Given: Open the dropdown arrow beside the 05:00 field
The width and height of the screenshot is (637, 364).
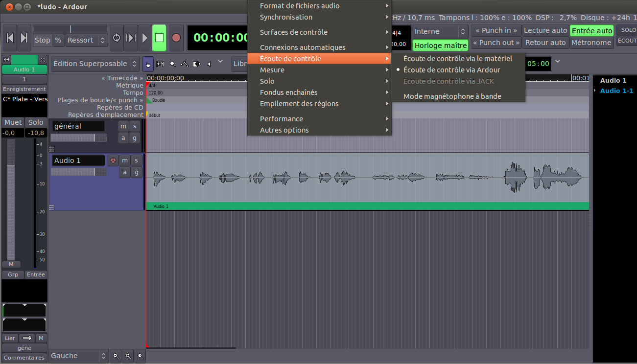Looking at the screenshot, I should tap(557, 61).
